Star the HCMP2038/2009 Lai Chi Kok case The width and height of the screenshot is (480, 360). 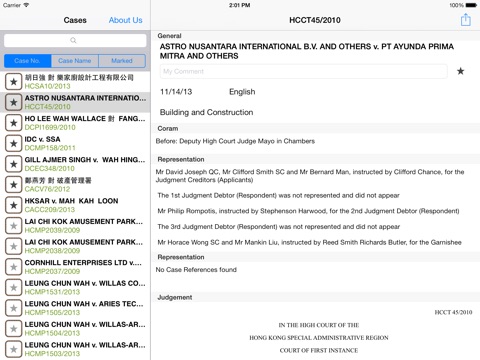coord(13,246)
